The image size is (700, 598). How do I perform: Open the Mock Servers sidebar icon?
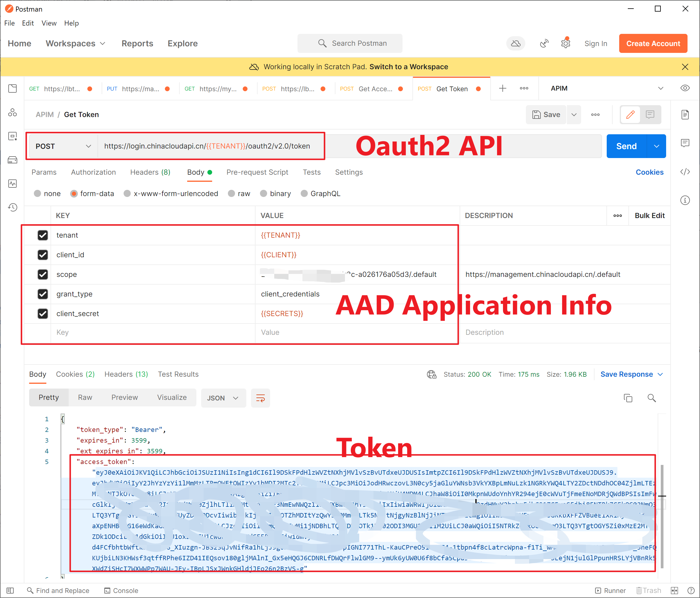coord(12,160)
